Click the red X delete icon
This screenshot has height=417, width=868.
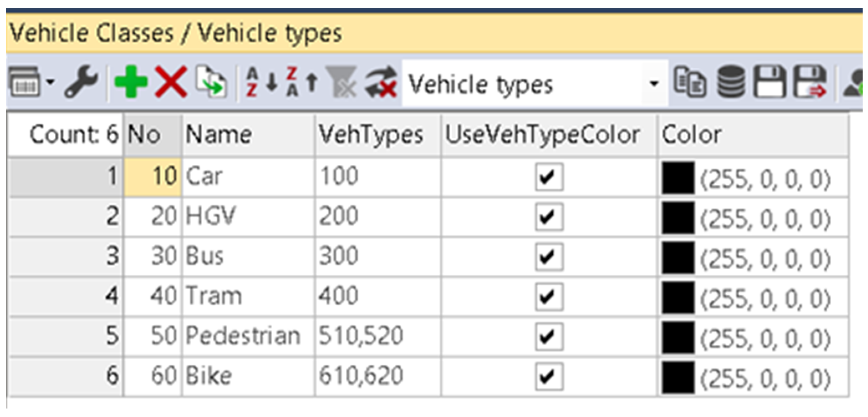tap(171, 82)
